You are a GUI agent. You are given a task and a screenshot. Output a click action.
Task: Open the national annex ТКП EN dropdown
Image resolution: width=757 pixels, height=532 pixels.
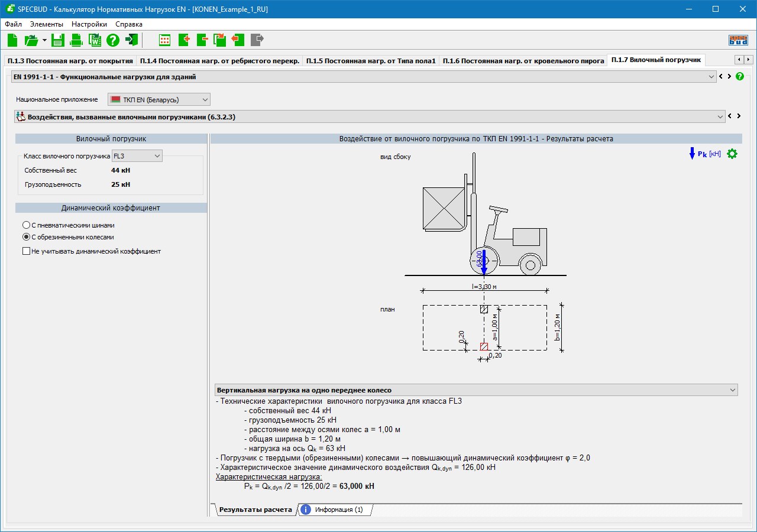[159, 99]
